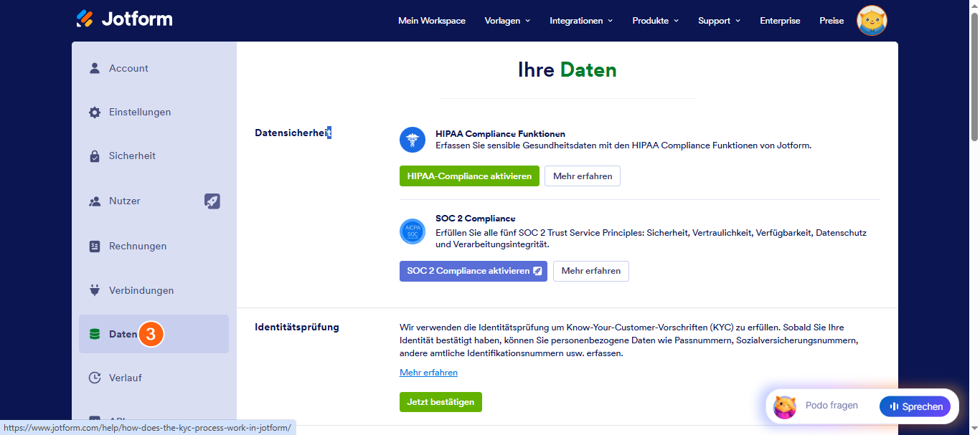Click the HIPAA medical badge icon
980x435 pixels.
413,140
